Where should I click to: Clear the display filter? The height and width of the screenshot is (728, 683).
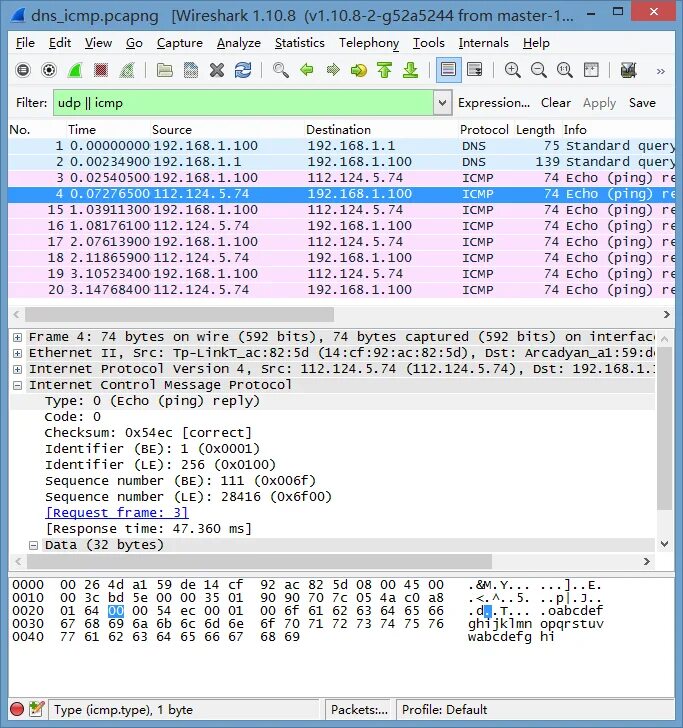click(x=555, y=103)
